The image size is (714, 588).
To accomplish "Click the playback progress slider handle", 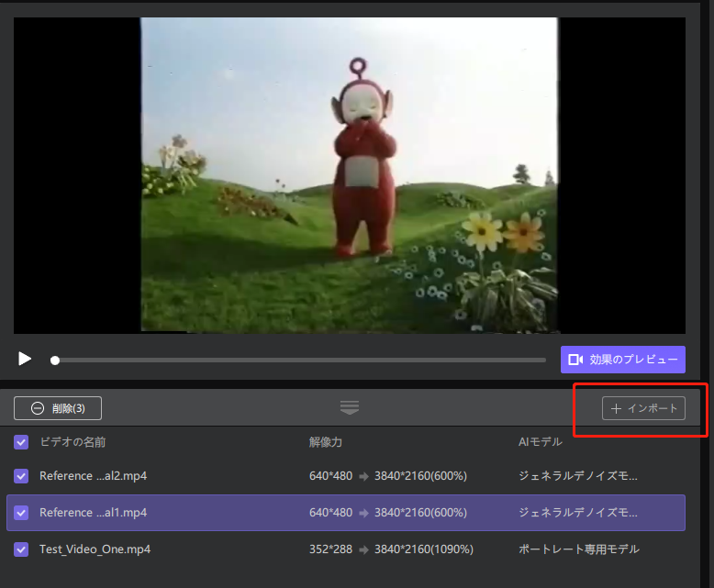I will click(x=55, y=361).
